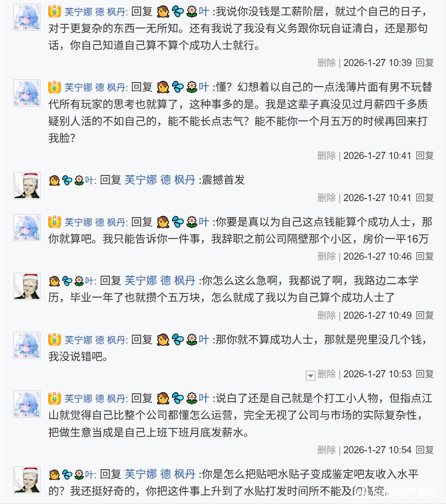
Task: Open 芙宁娜 德 枫丹 author name on 10:46 comment
Action: [x=95, y=222]
